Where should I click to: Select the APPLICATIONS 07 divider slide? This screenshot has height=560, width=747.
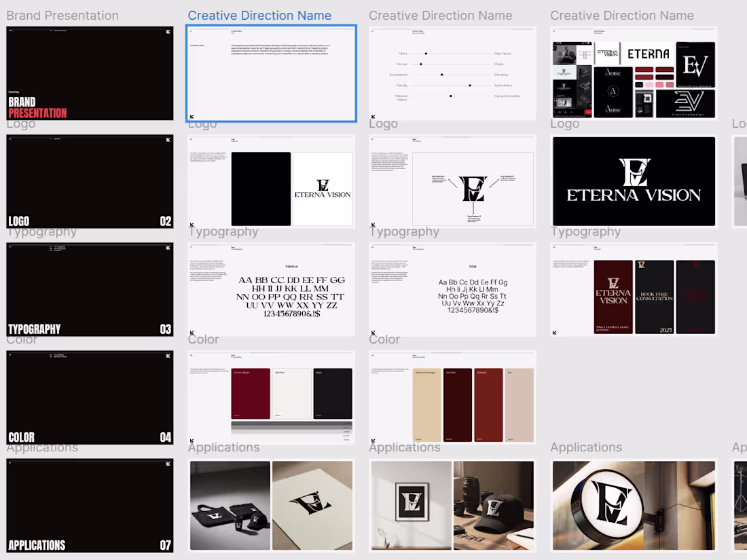coord(90,505)
